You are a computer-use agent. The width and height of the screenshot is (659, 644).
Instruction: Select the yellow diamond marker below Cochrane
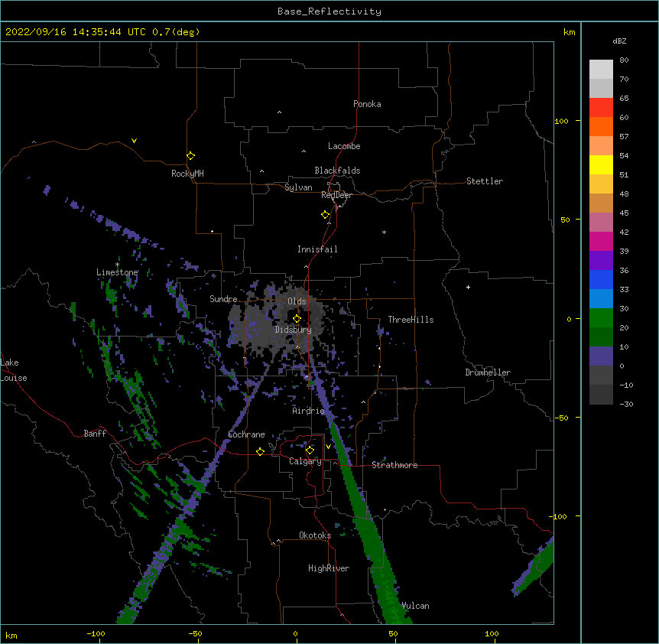click(260, 451)
